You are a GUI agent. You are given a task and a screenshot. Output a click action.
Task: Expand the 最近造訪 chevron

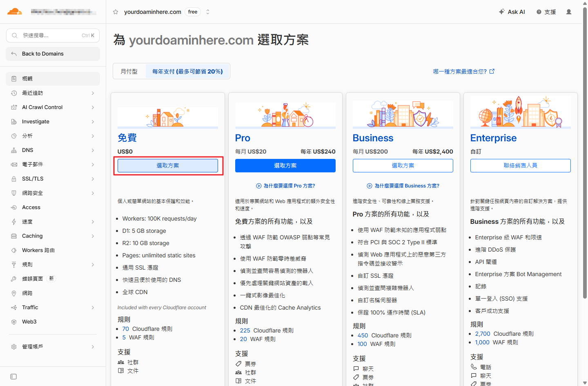pos(93,93)
